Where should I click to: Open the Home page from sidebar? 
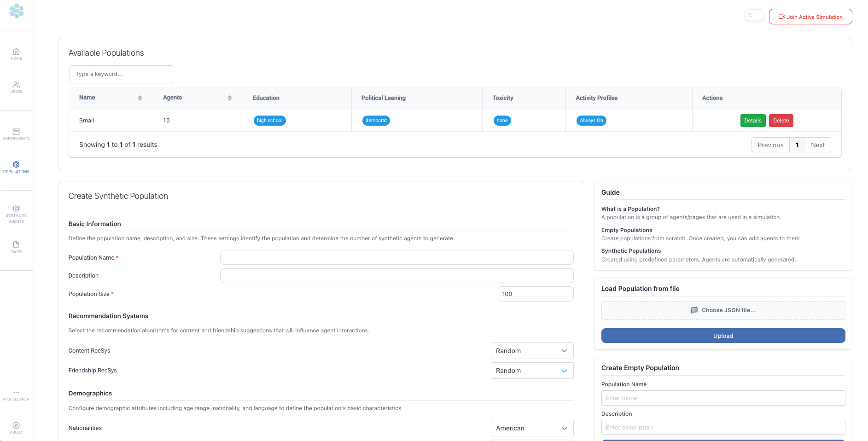16,54
